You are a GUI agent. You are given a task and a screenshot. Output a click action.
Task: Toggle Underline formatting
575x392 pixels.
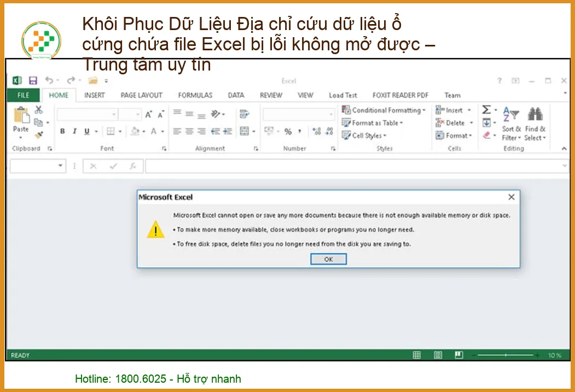click(87, 131)
